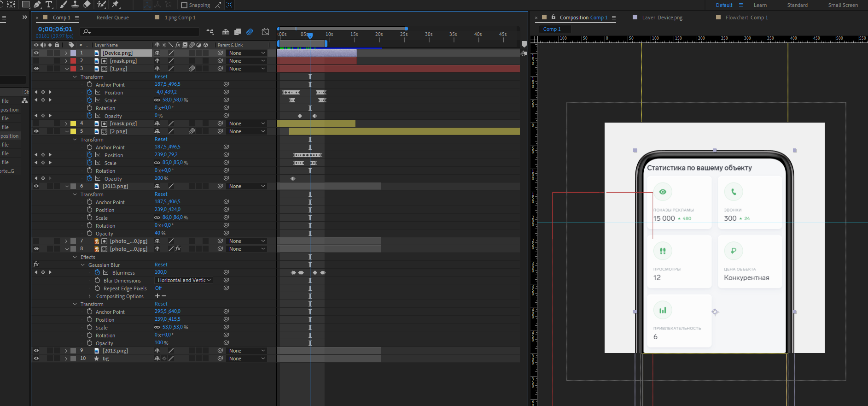This screenshot has height=406, width=868.
Task: Click red label color of layer 3
Action: [x=73, y=69]
